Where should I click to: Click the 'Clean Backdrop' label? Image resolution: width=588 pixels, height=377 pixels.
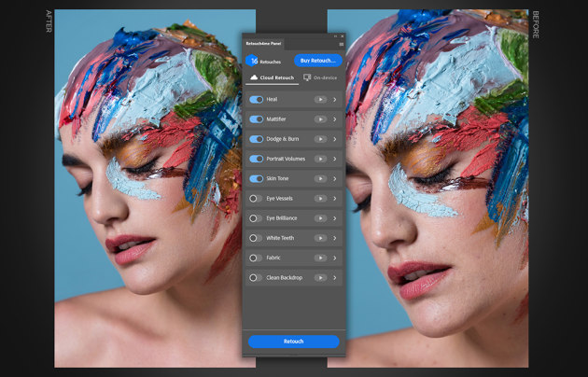click(x=285, y=278)
